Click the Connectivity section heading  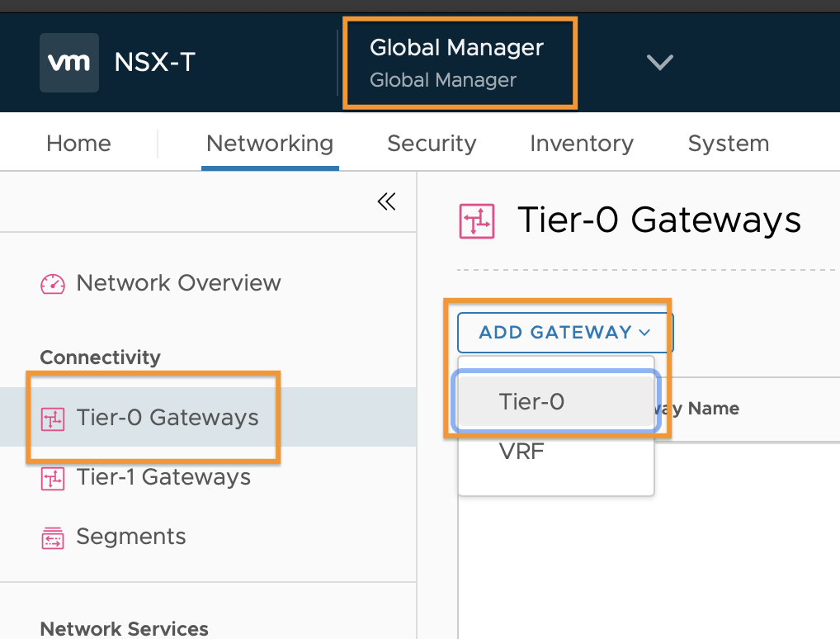100,357
